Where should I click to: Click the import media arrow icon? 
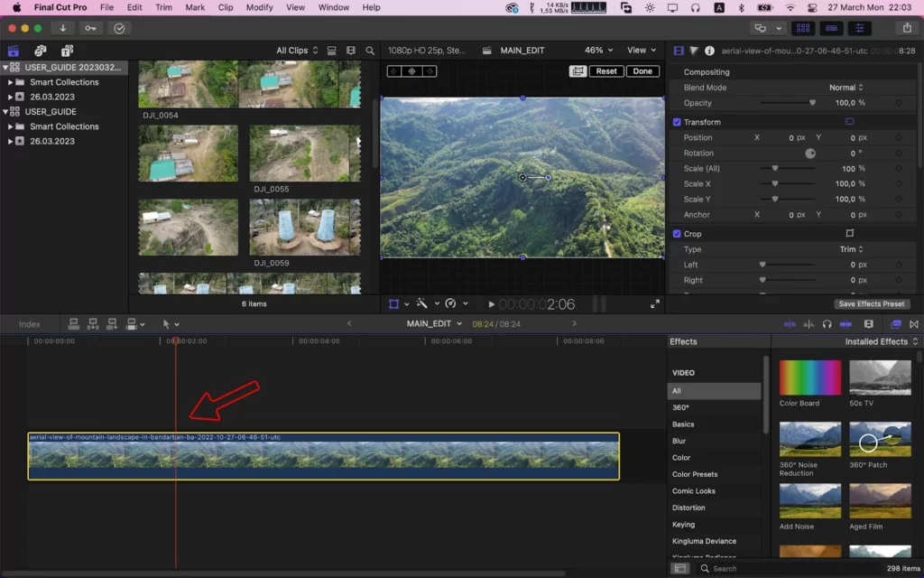[62, 28]
